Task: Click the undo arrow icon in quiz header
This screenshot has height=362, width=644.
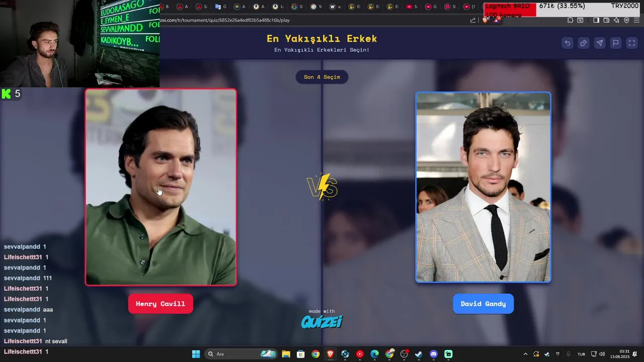Action: point(568,43)
